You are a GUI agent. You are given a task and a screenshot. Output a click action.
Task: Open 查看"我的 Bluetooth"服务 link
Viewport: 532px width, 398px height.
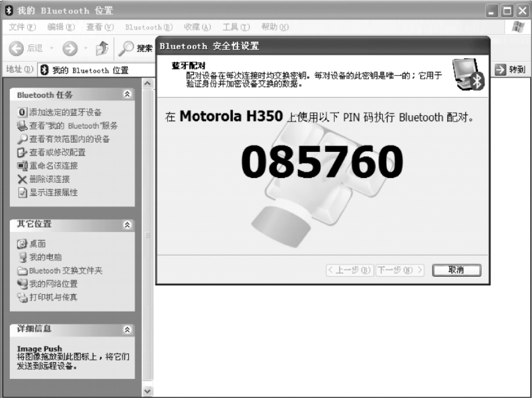click(x=74, y=126)
